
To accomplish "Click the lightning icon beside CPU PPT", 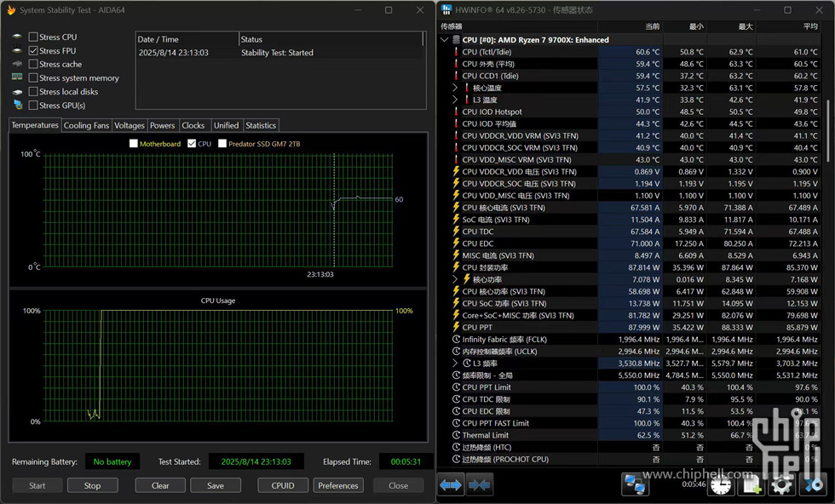I will tap(456, 327).
